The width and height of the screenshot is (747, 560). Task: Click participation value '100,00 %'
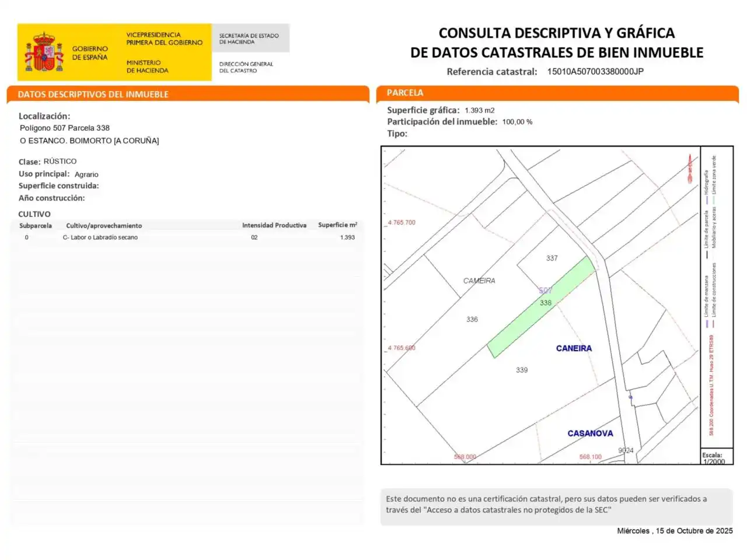(x=517, y=122)
